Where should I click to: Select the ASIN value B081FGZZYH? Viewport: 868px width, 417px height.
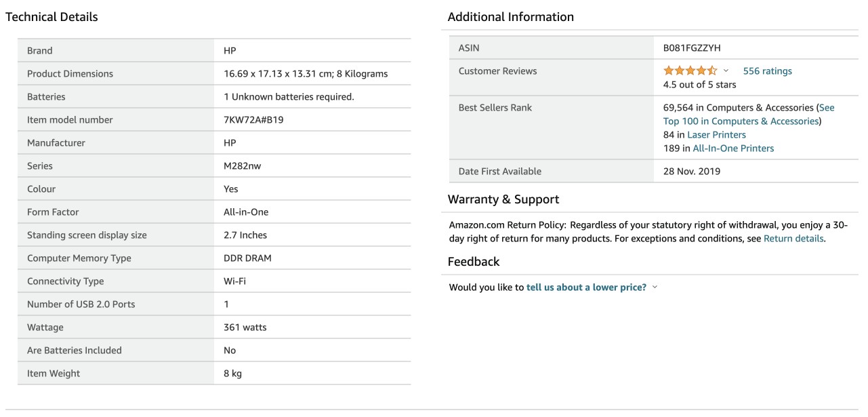692,47
